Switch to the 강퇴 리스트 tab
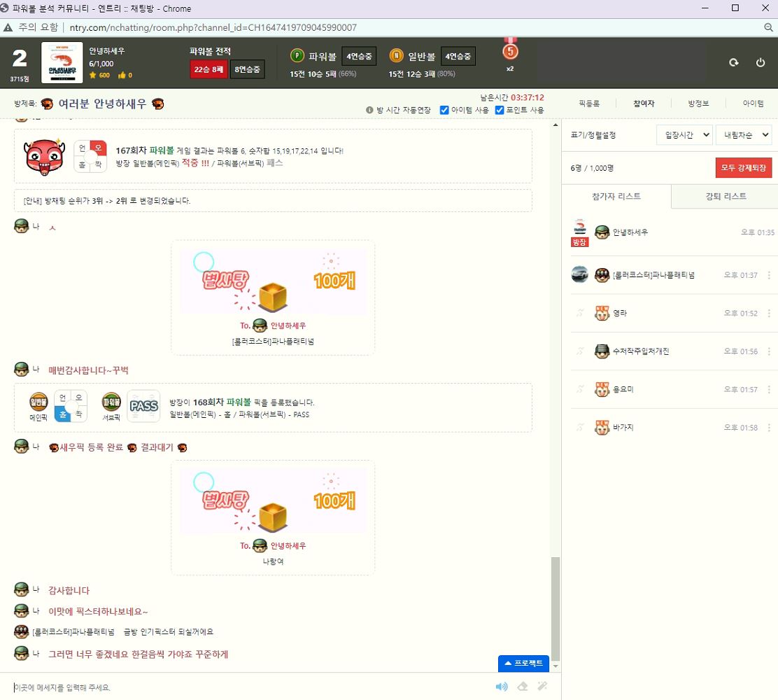The width and height of the screenshot is (778, 700). pyautogui.click(x=726, y=197)
